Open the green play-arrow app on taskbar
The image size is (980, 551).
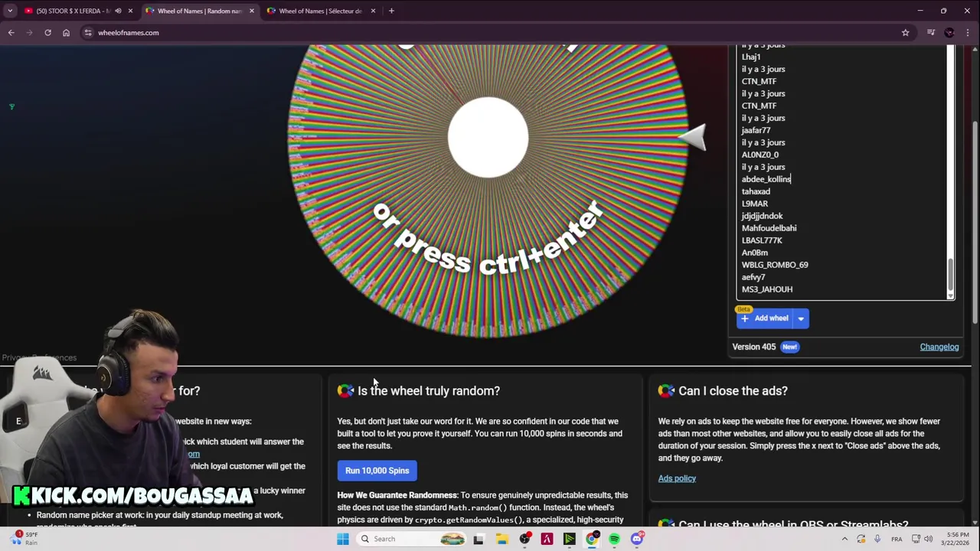569,539
